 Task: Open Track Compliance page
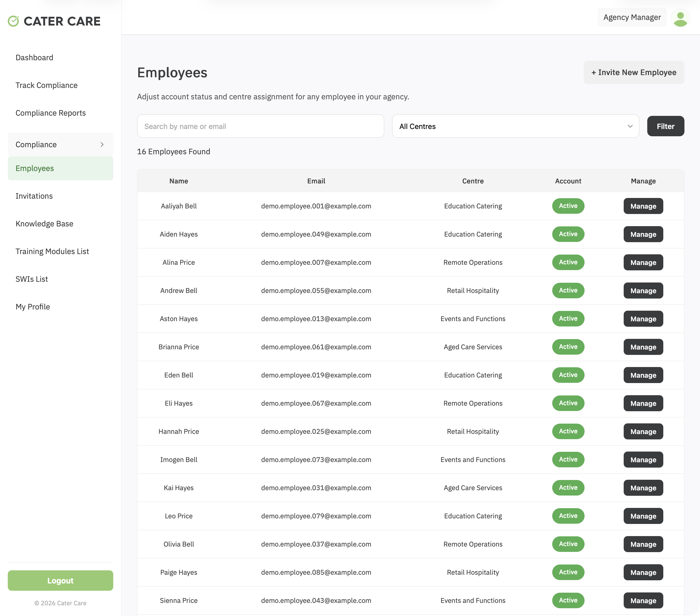point(47,85)
